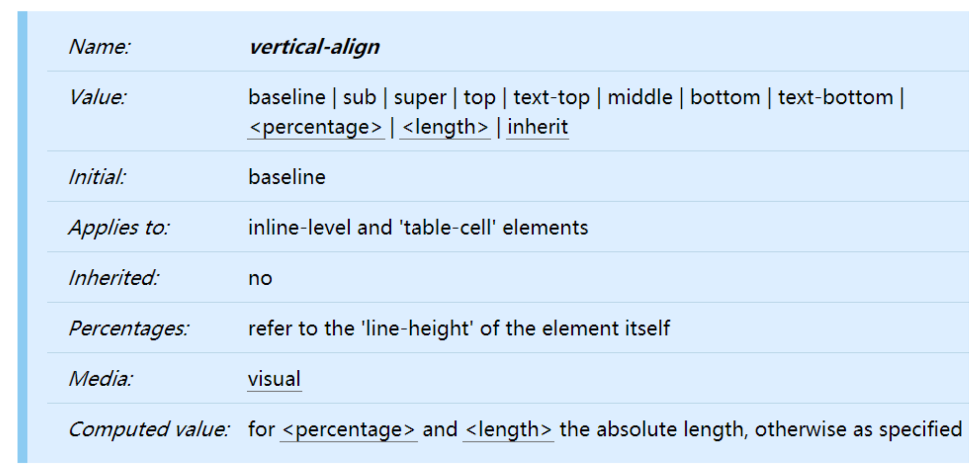
Task: Click the 'middle' value keyword
Action: click(x=640, y=98)
